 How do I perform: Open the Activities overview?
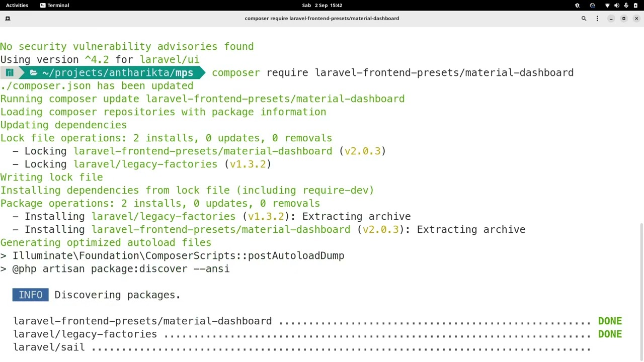coord(17,5)
